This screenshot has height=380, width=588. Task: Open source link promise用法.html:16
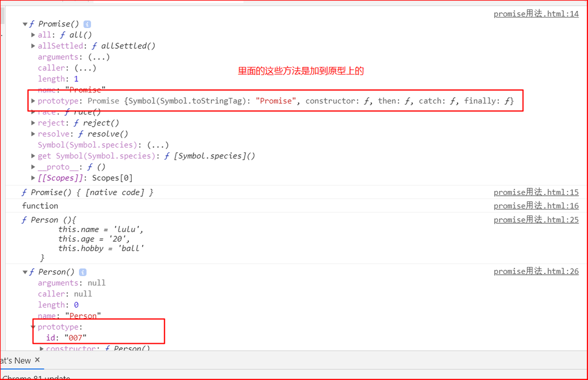pos(536,205)
